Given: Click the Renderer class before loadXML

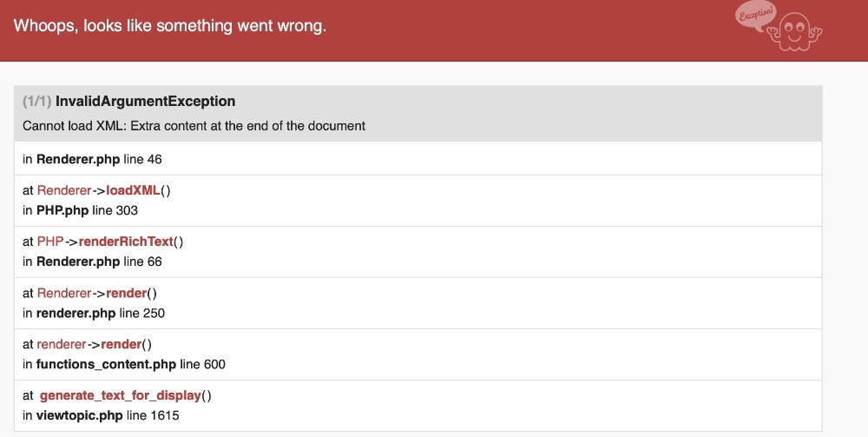Looking at the screenshot, I should [63, 190].
